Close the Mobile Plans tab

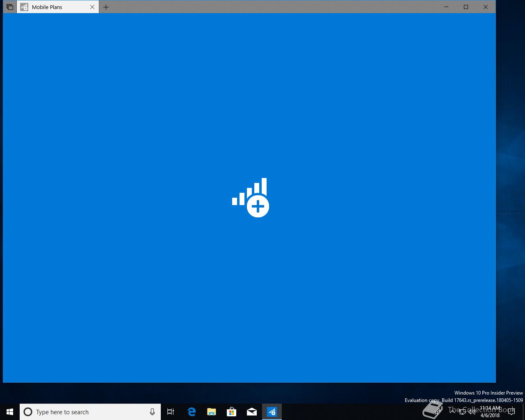click(92, 7)
